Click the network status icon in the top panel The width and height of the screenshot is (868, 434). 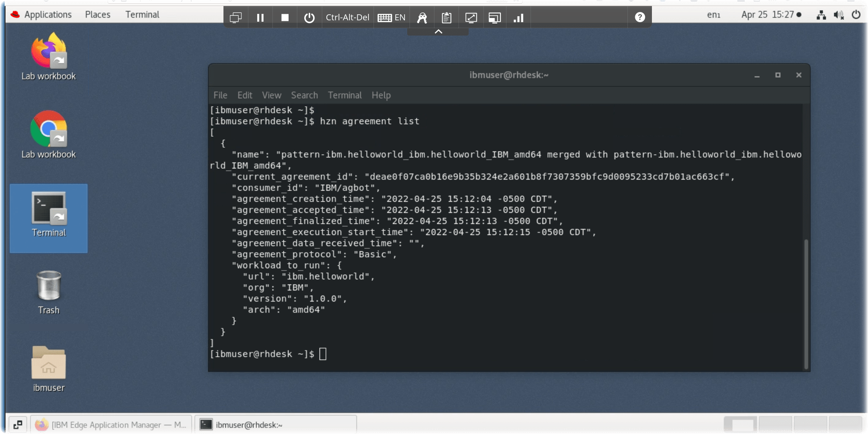821,15
